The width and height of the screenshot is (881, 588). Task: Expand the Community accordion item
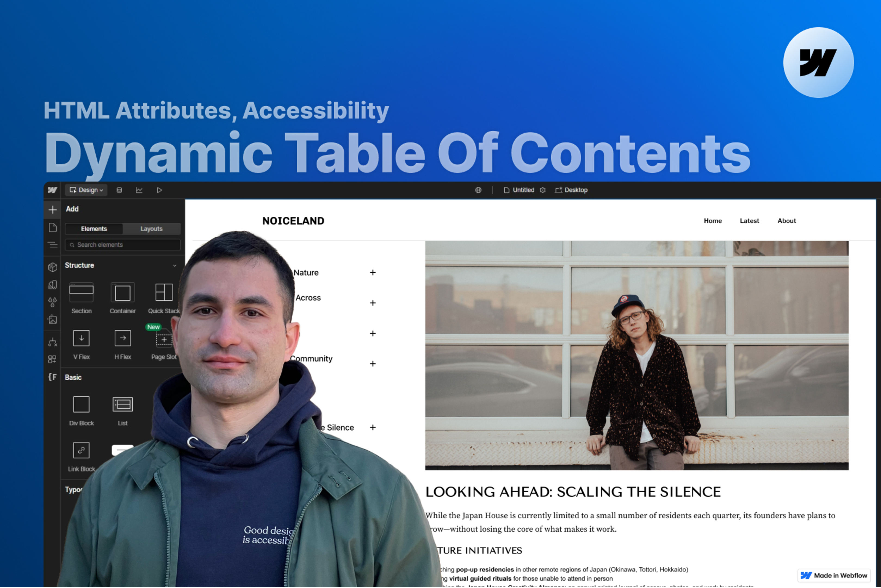[x=373, y=363]
